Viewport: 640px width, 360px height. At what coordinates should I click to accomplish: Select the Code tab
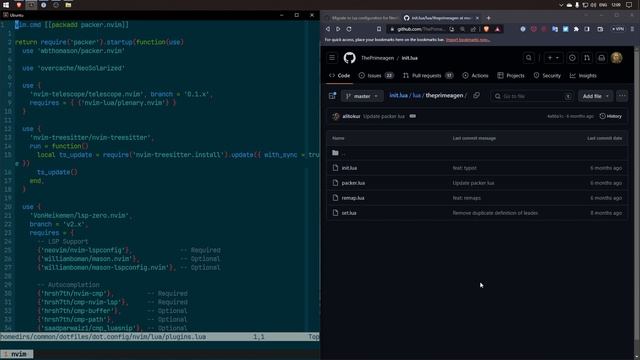coord(340,76)
